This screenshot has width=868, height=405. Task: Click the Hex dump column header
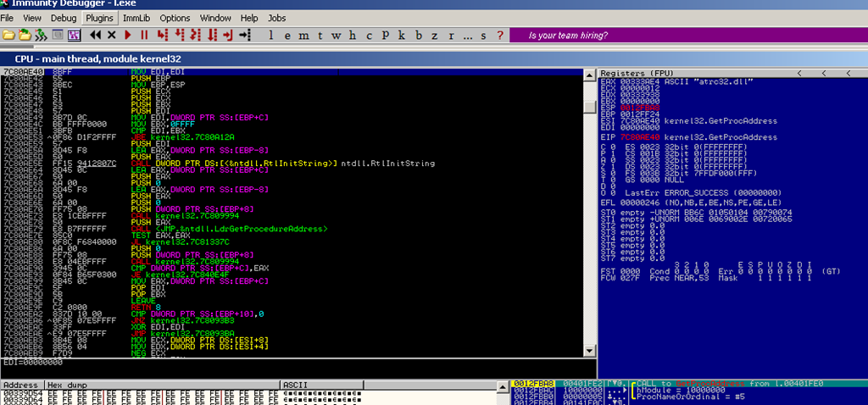(68, 384)
